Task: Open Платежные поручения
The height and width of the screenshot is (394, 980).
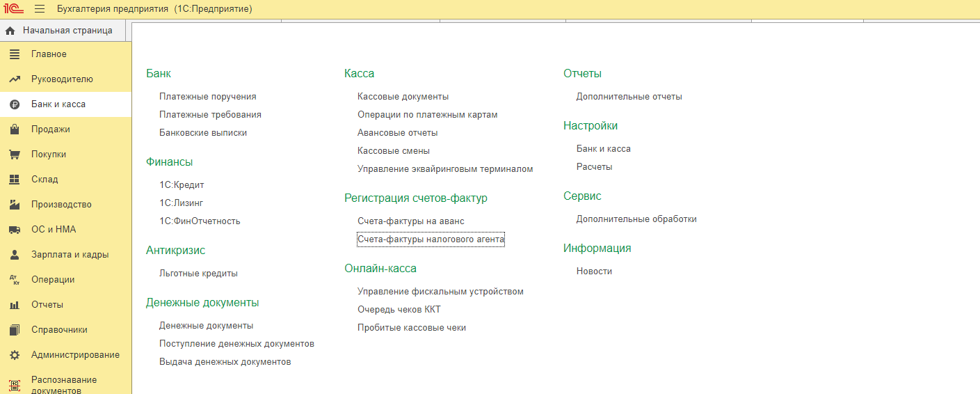Action: [207, 97]
